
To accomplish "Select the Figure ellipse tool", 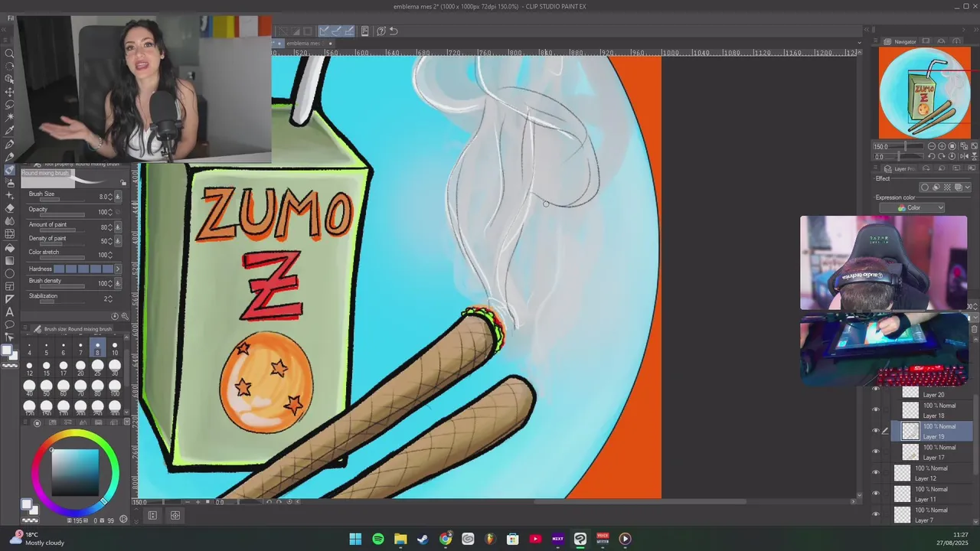I will pos(9,273).
